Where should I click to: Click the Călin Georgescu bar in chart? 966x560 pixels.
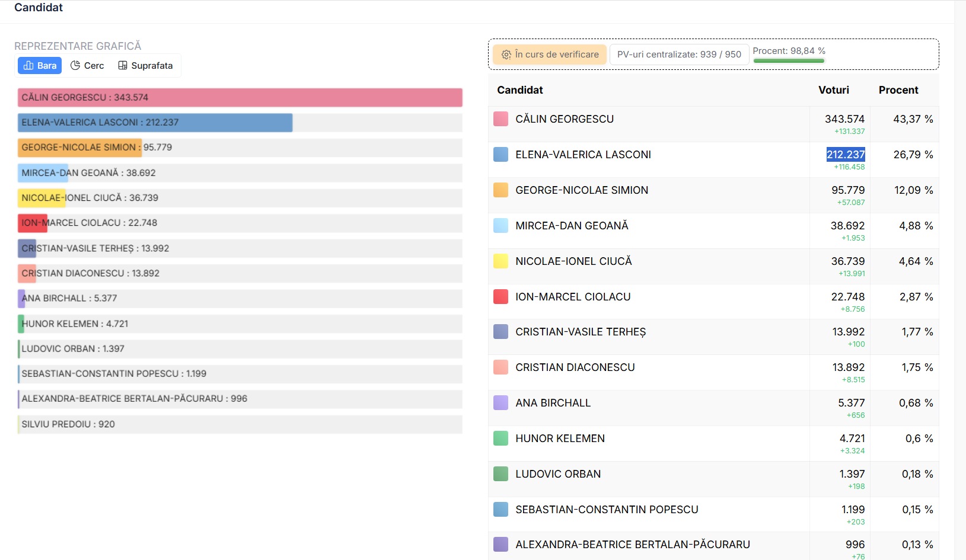[x=240, y=98]
